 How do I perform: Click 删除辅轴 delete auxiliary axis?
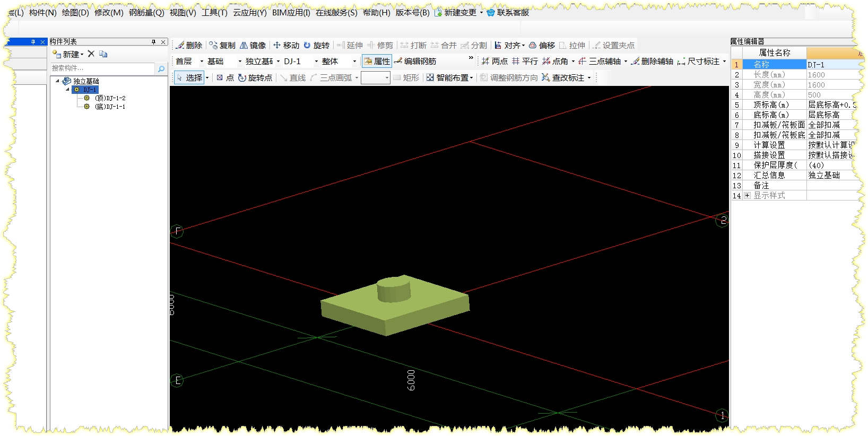[x=652, y=62]
